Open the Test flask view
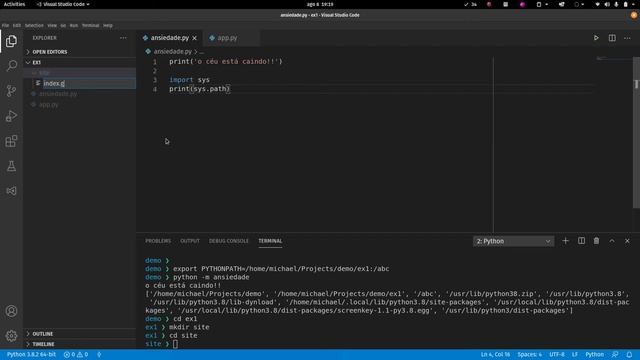Screen dimensions: 640x360 pyautogui.click(x=11, y=166)
